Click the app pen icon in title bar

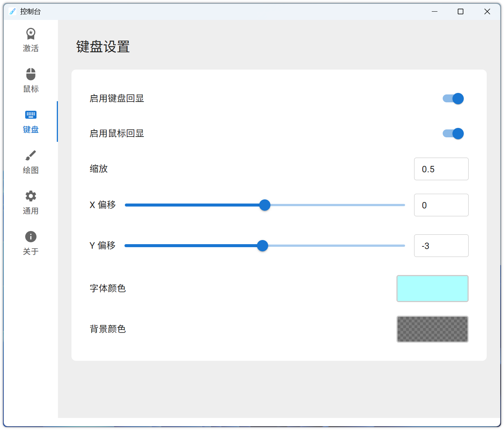click(x=12, y=12)
